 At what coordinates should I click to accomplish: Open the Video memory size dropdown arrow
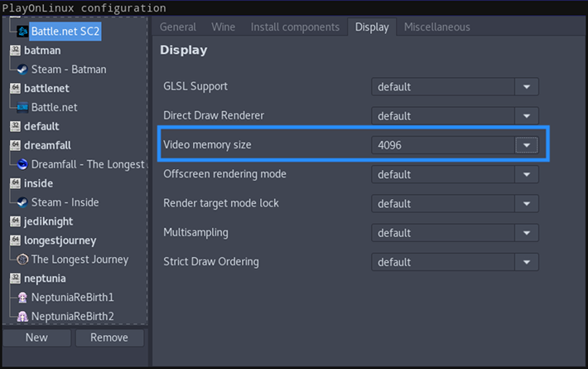point(527,145)
